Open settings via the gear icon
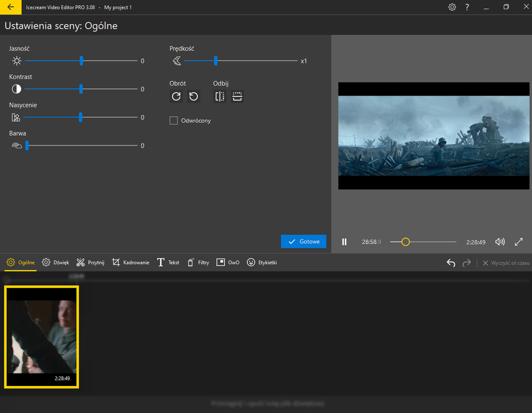The width and height of the screenshot is (532, 413). click(452, 7)
